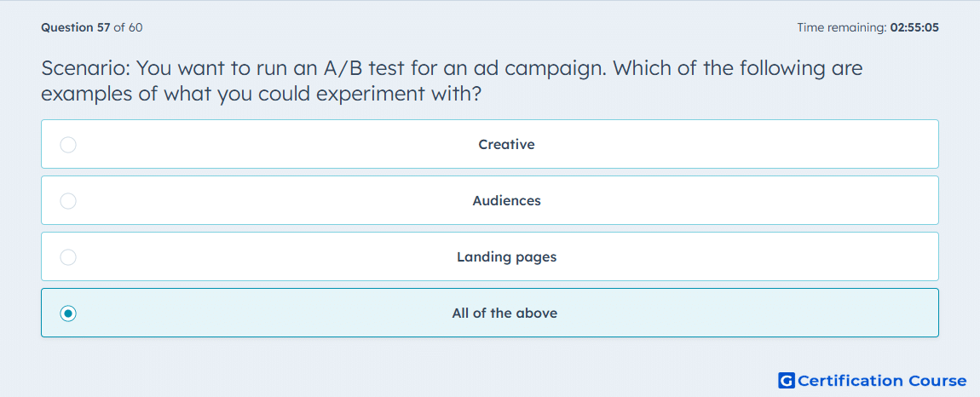Click the Question 57 of 60 counter
Image resolution: width=980 pixels, height=397 pixels.
coord(92,27)
